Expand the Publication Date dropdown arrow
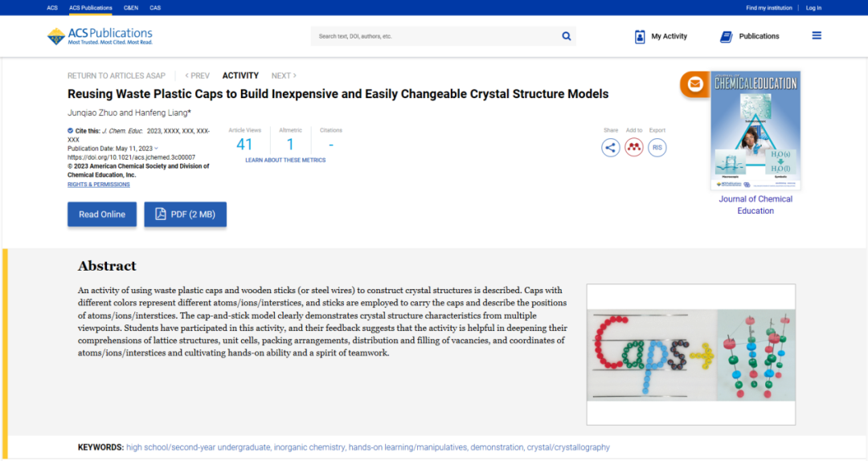This screenshot has height=461, width=868. (156, 149)
